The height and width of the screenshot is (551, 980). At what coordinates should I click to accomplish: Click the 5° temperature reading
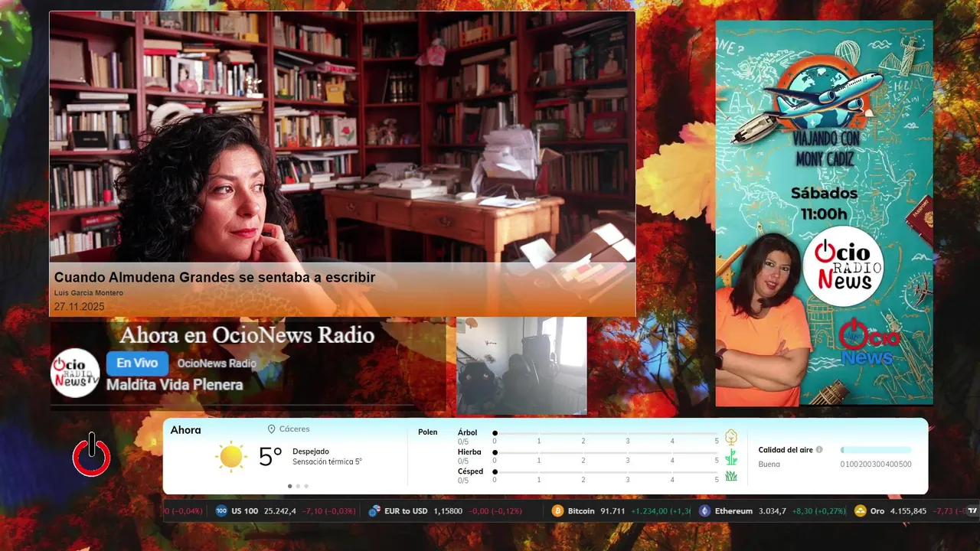[x=271, y=457]
